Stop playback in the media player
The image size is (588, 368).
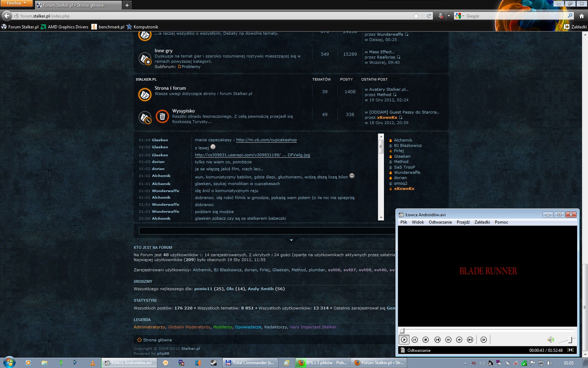[426, 340]
